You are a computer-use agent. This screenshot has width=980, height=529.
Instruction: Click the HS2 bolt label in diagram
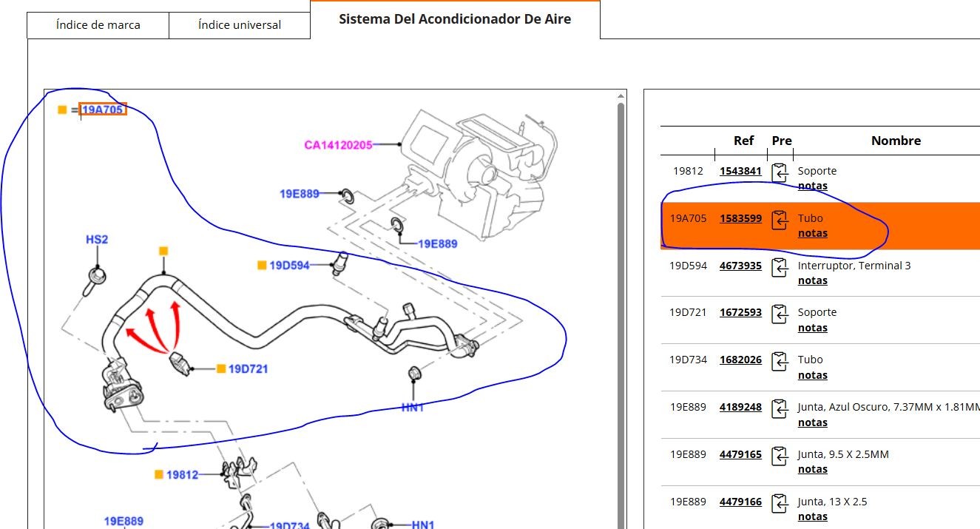click(x=97, y=240)
